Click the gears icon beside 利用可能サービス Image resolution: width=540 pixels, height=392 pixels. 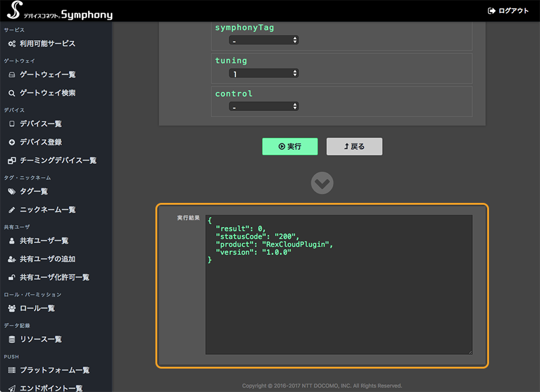coord(12,44)
